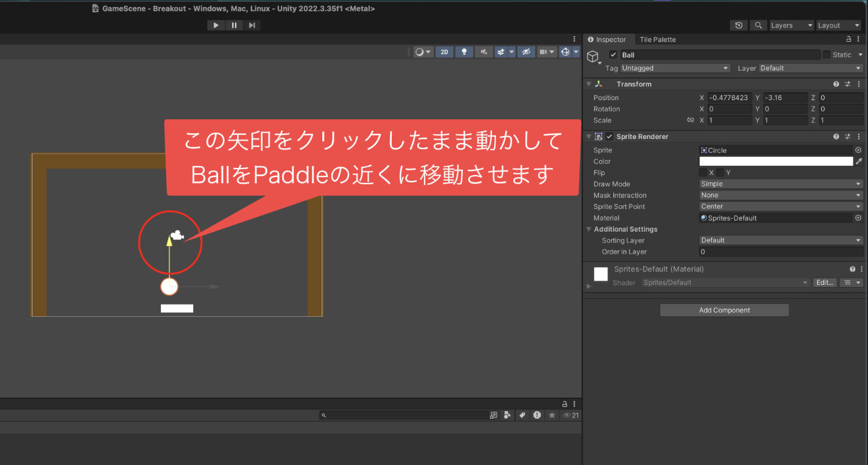Click the Pause button in the toolbar
Screen dimensions: 868x465
point(234,25)
